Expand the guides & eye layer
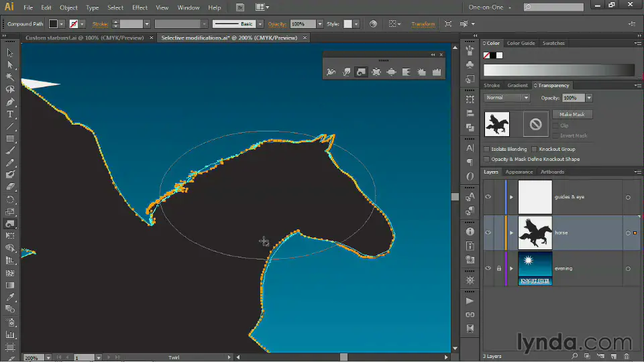 pos(511,197)
